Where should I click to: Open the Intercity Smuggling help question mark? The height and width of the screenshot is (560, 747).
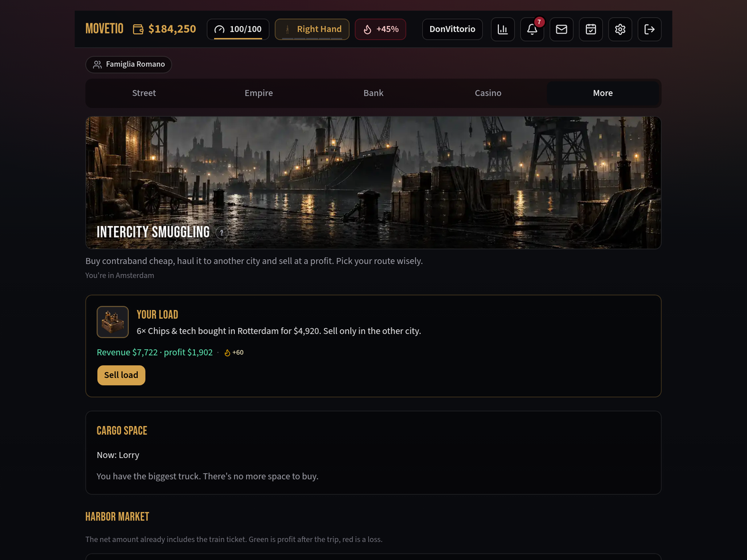[x=221, y=233]
